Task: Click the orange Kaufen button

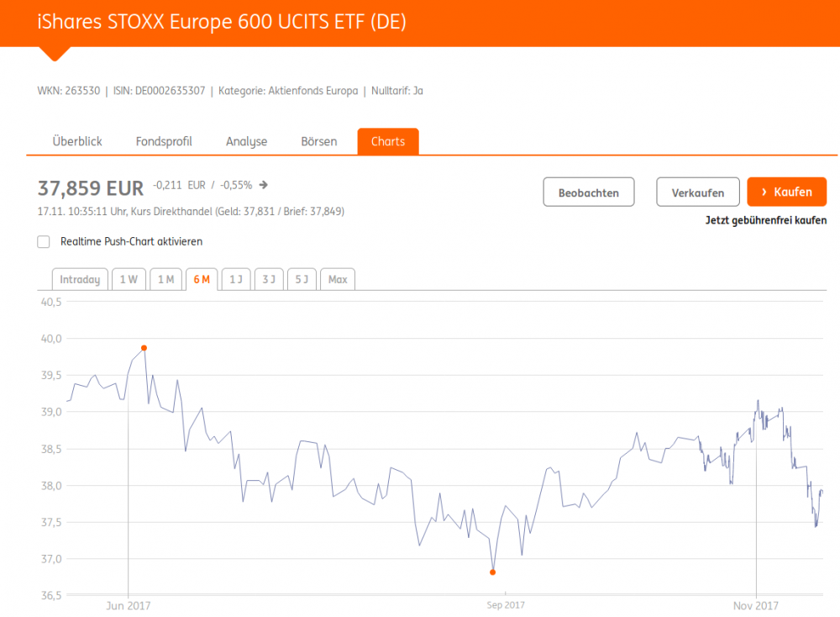Action: click(x=787, y=192)
